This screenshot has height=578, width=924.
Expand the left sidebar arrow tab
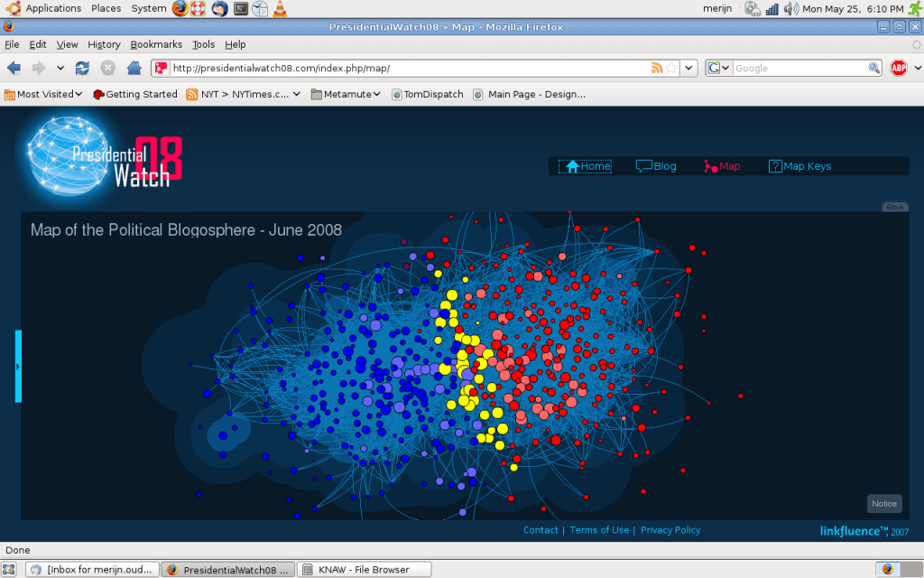pos(18,366)
